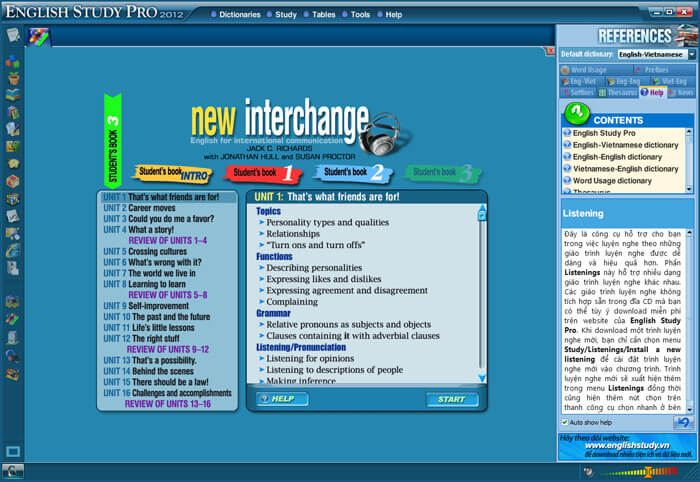Select UNIT 4 What a story!
Image resolution: width=700 pixels, height=482 pixels.
(138, 230)
